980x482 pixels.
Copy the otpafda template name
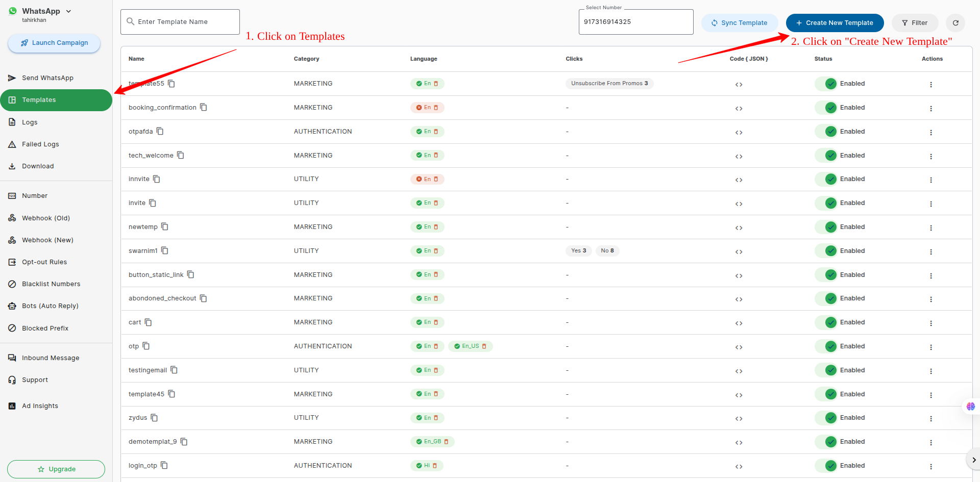coord(160,132)
